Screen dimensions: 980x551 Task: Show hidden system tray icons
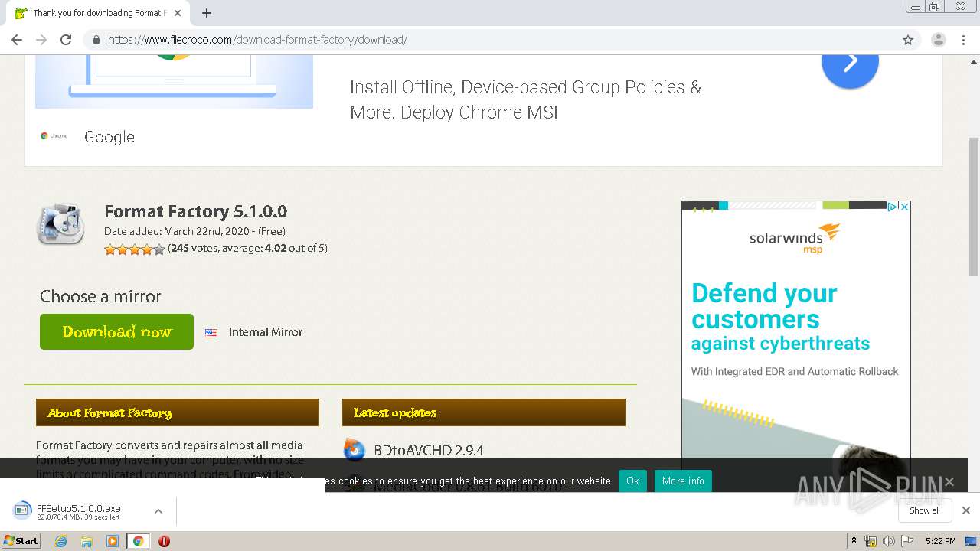pyautogui.click(x=854, y=541)
